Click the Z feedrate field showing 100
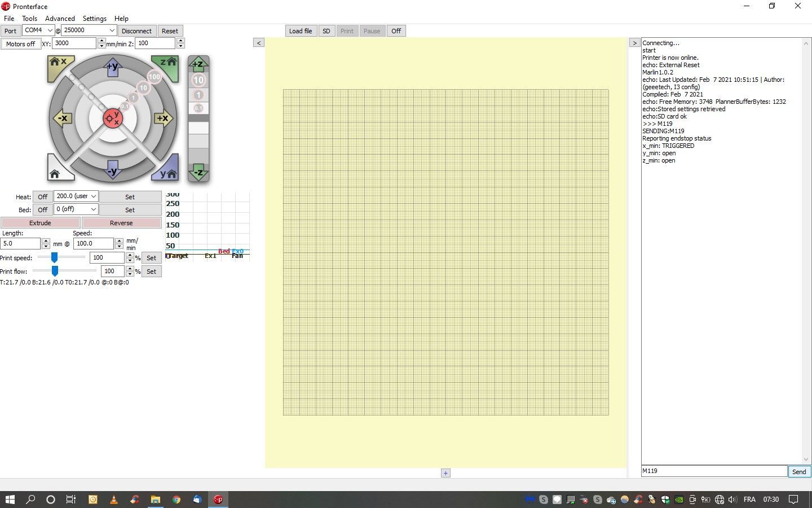 click(x=155, y=43)
